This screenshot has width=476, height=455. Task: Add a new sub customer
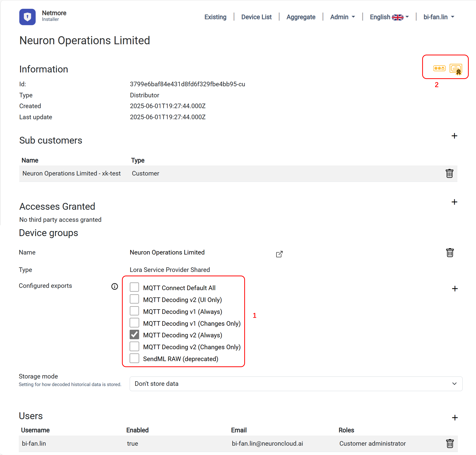coord(454,136)
